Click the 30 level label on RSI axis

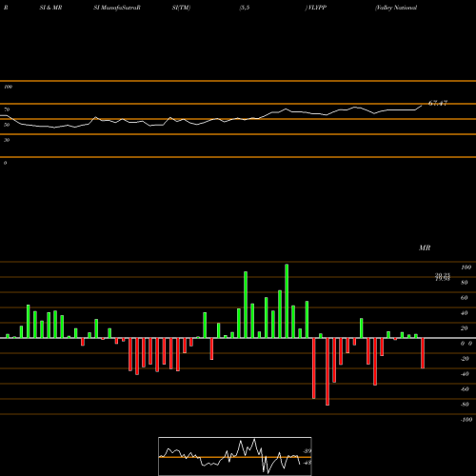[7, 140]
